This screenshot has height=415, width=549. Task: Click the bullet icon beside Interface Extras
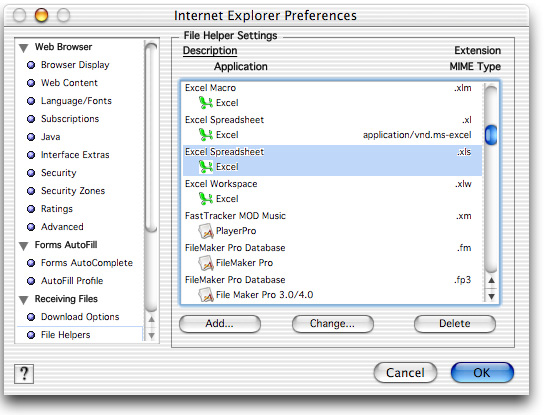click(x=31, y=155)
